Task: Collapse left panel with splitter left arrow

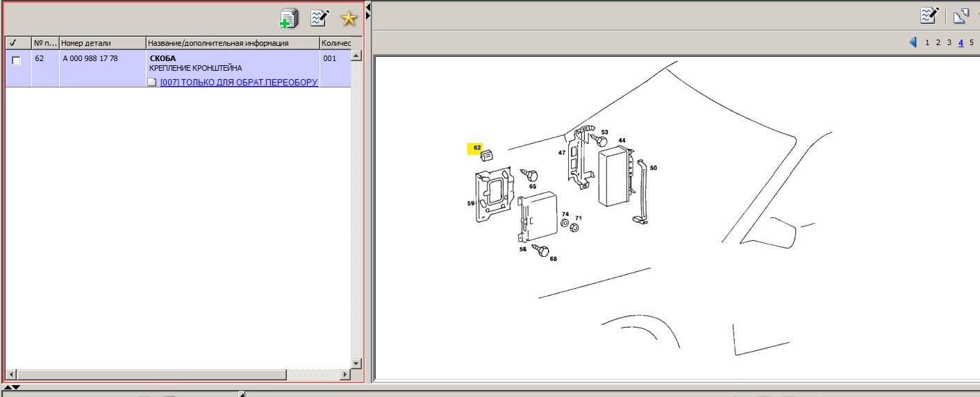Action: pyautogui.click(x=368, y=6)
